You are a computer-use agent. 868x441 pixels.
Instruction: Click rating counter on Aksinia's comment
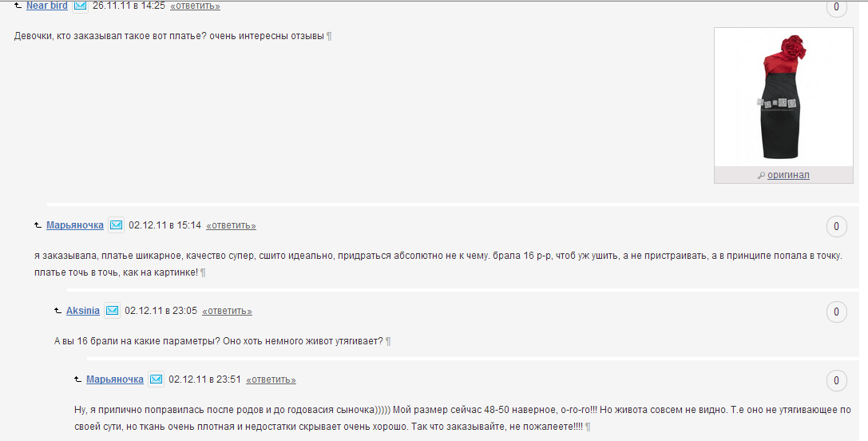pyautogui.click(x=836, y=312)
